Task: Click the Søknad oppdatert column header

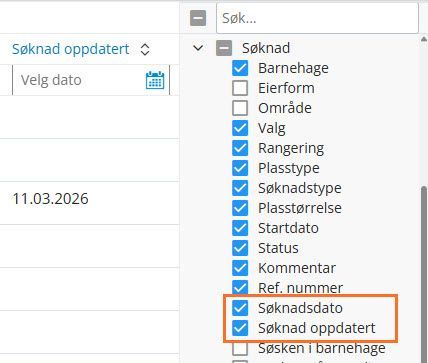Action: (x=70, y=49)
